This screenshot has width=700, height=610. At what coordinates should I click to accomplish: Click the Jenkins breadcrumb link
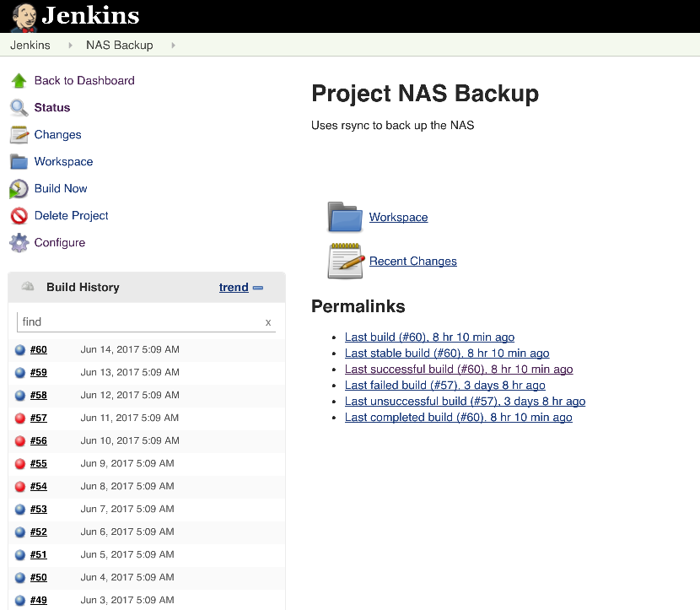30,45
